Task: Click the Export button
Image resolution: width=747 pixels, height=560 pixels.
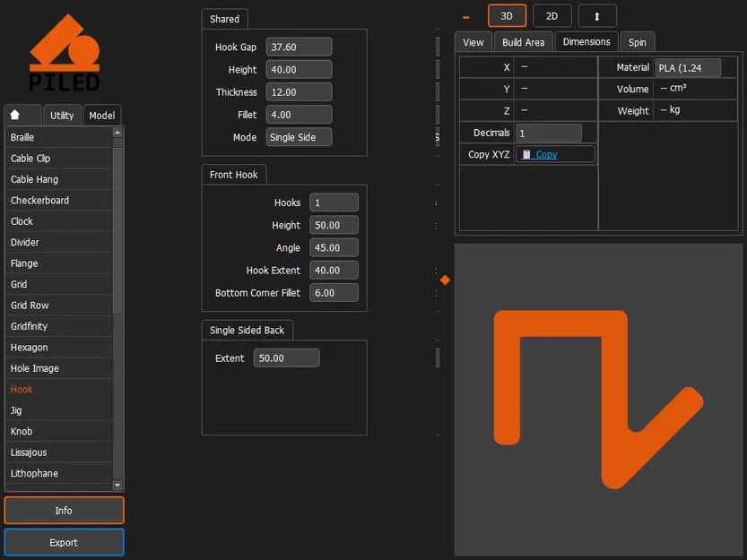Action: pos(64,542)
